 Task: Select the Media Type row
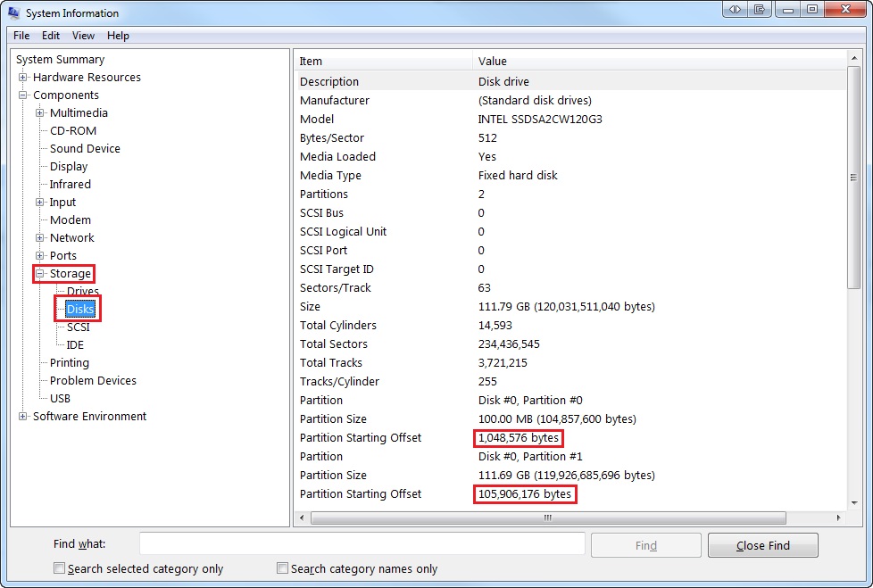(x=570, y=175)
